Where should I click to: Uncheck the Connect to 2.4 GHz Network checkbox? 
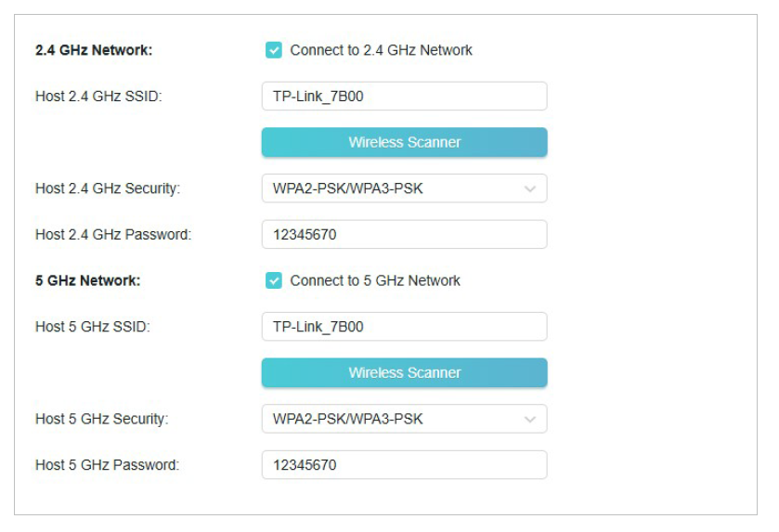pos(274,50)
